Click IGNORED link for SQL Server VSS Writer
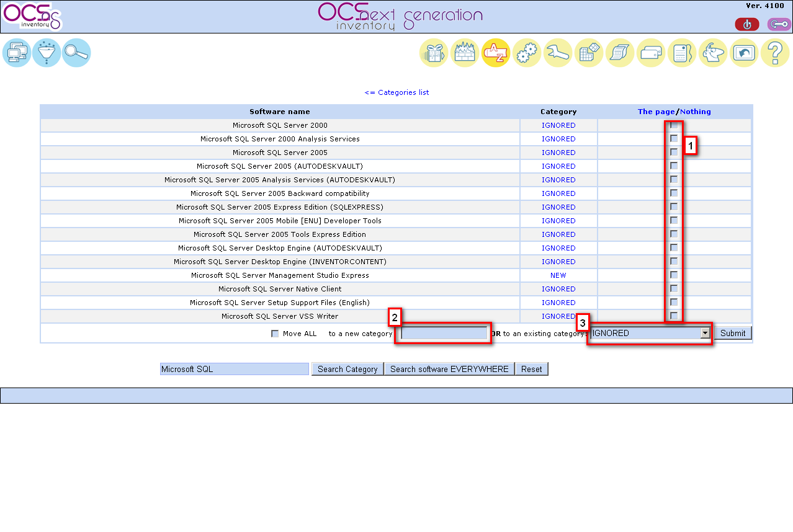Screen dimensions: 793x532 (558, 316)
